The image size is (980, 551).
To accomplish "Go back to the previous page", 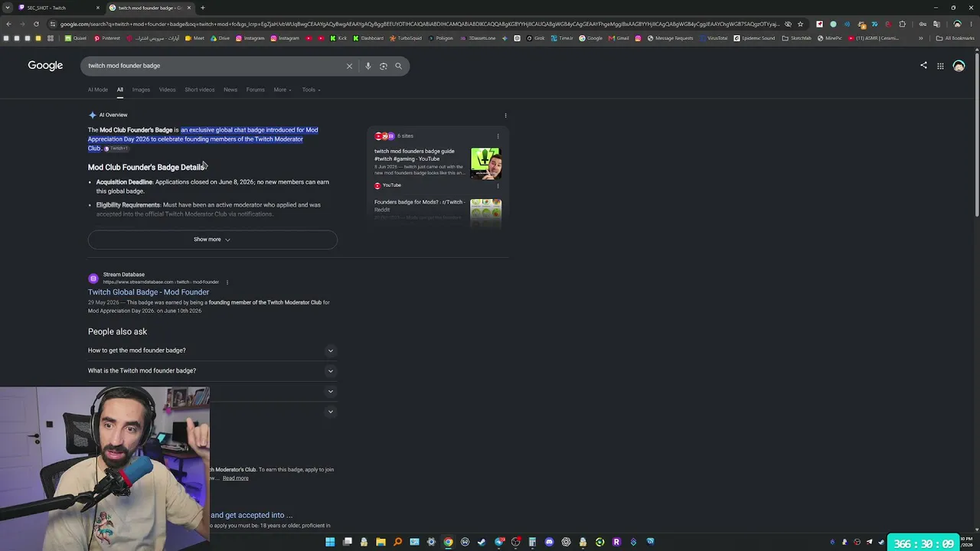I will (x=8, y=24).
